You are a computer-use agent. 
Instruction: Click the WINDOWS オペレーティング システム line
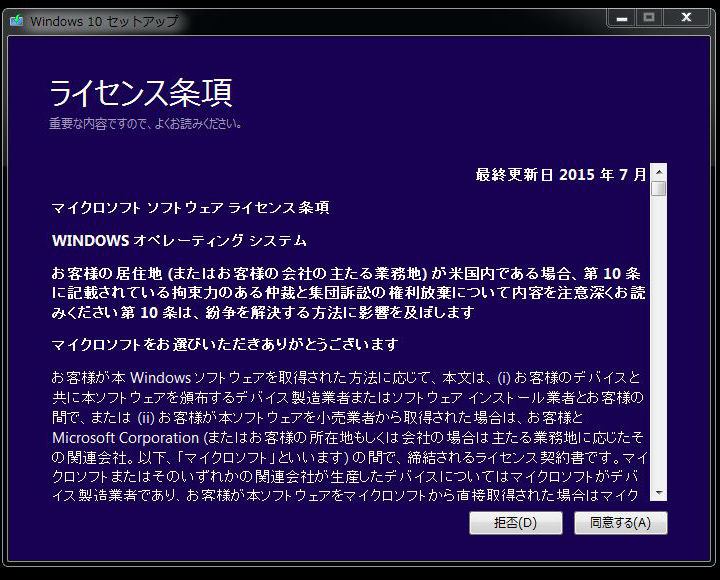point(179,240)
